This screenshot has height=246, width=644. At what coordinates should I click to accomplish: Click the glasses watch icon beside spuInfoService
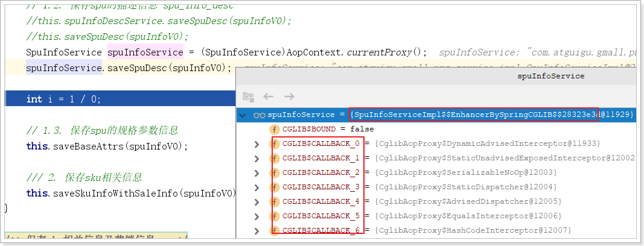point(260,115)
